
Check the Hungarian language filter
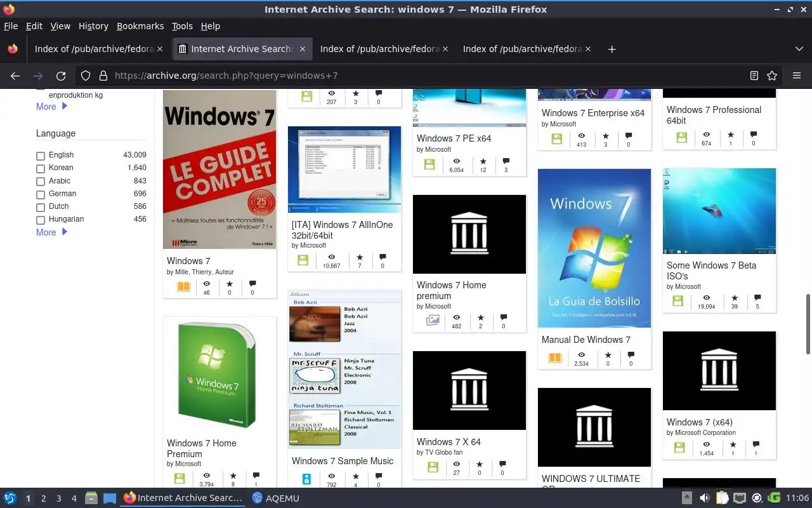(41, 220)
